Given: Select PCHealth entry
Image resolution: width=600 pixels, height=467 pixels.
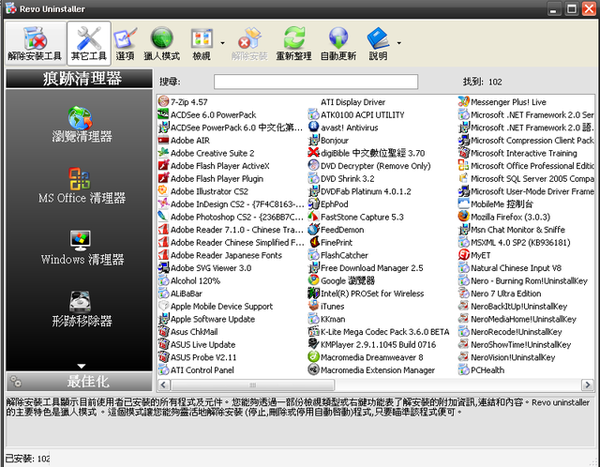Looking at the screenshot, I should pyautogui.click(x=481, y=370).
